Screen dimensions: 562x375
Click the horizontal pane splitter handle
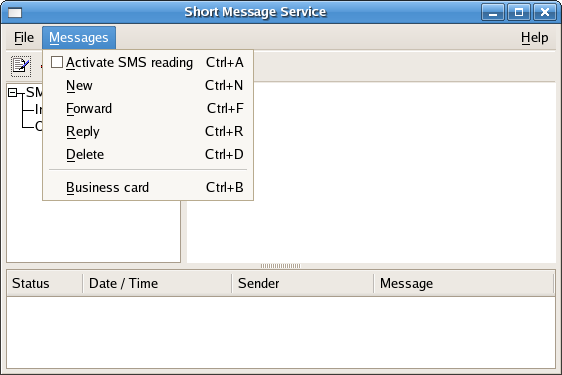pyautogui.click(x=281, y=266)
